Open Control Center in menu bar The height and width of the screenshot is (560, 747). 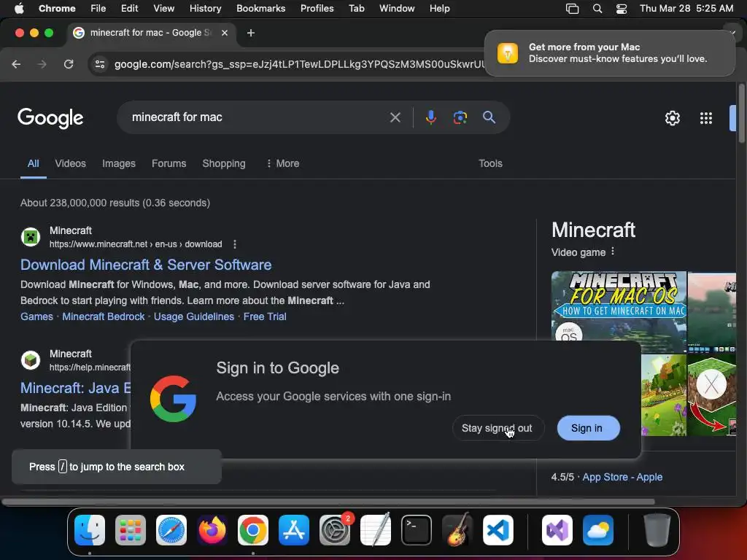point(622,8)
